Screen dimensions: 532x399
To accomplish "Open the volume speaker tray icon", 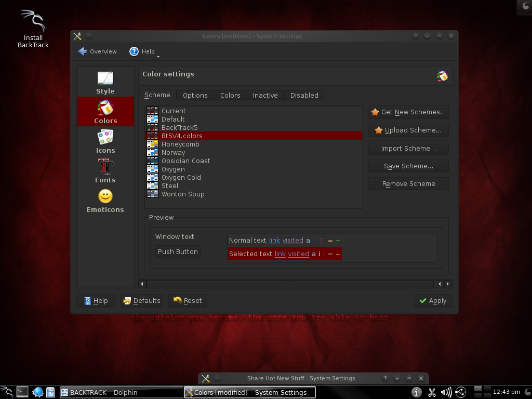I will coord(446,392).
